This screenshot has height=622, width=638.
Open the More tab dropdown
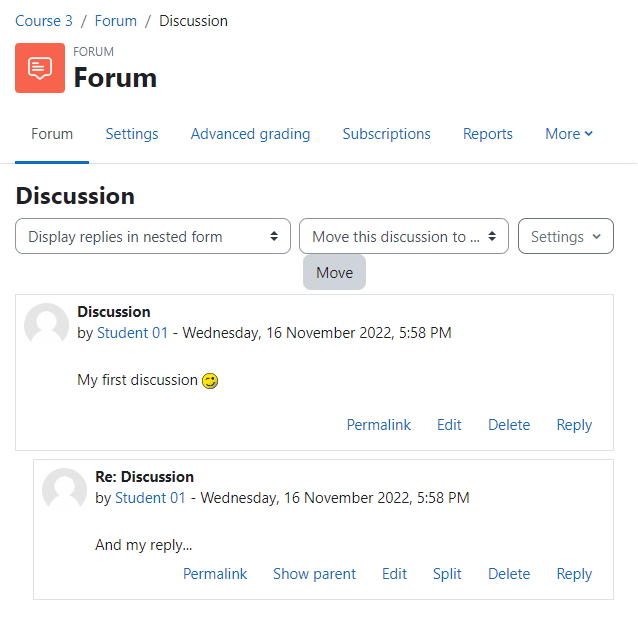(569, 134)
